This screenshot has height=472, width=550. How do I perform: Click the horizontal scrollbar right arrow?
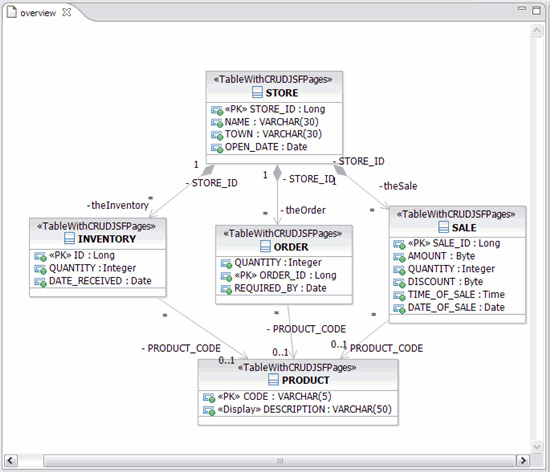coord(523,460)
